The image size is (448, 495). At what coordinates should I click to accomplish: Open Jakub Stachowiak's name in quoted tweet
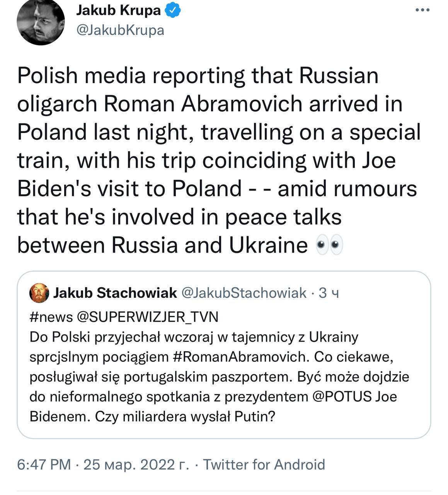tap(115, 293)
